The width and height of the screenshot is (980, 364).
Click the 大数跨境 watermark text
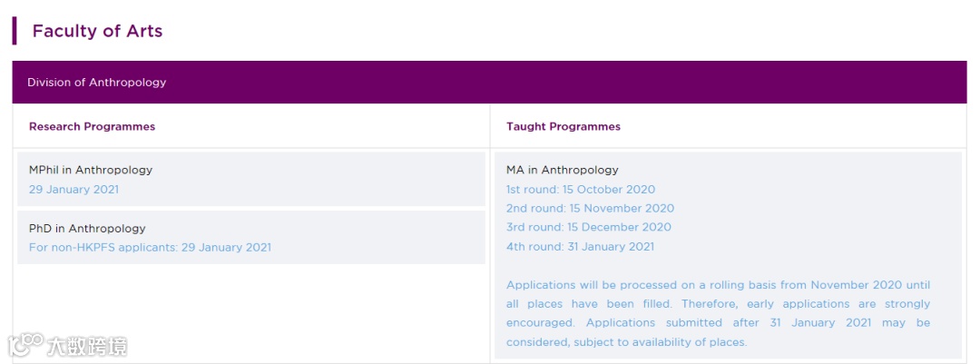tap(87, 346)
